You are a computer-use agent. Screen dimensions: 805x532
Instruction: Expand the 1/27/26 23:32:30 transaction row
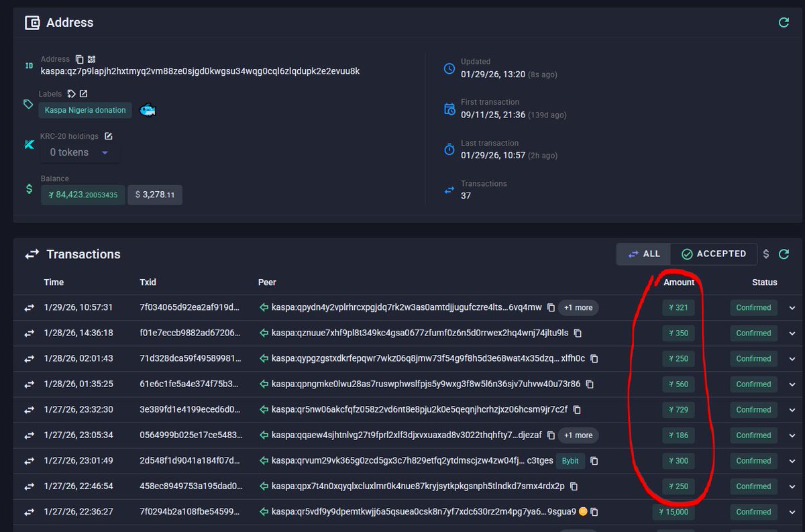click(x=793, y=410)
